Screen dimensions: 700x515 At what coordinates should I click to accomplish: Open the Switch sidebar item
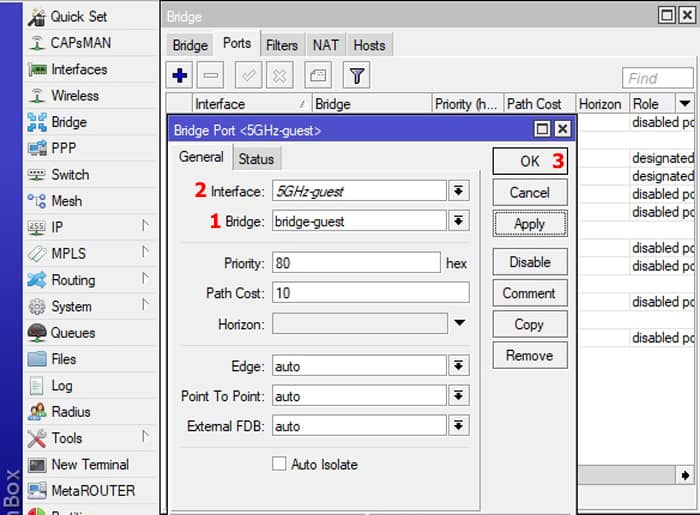click(x=91, y=174)
